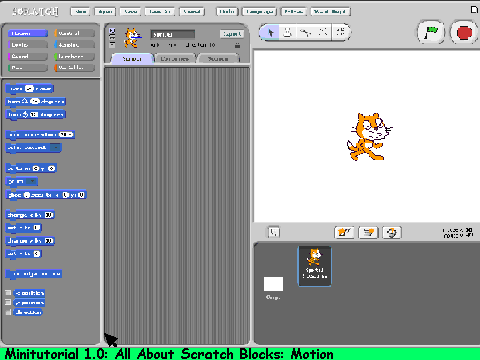Choose a new sprite from file icon
This screenshot has width=480, height=360.
click(368, 232)
